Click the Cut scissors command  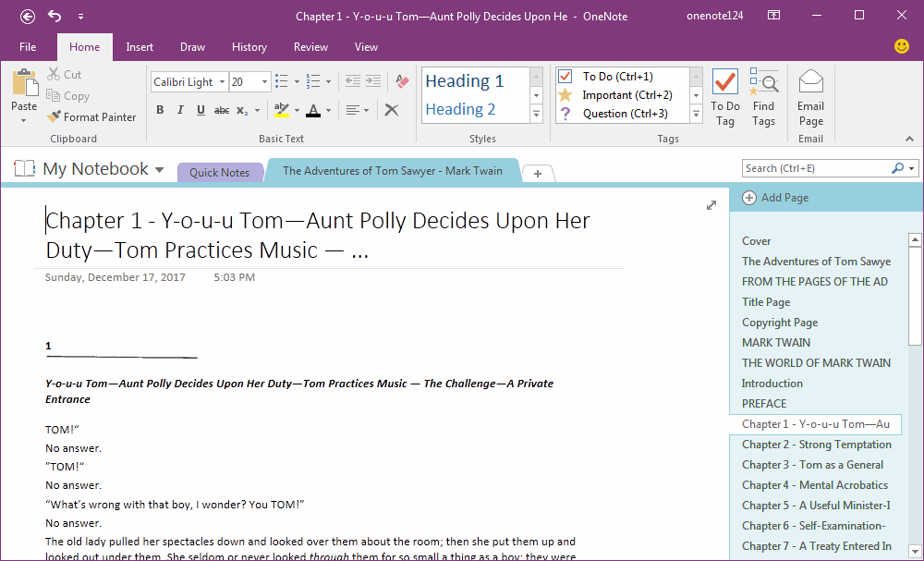coord(65,74)
